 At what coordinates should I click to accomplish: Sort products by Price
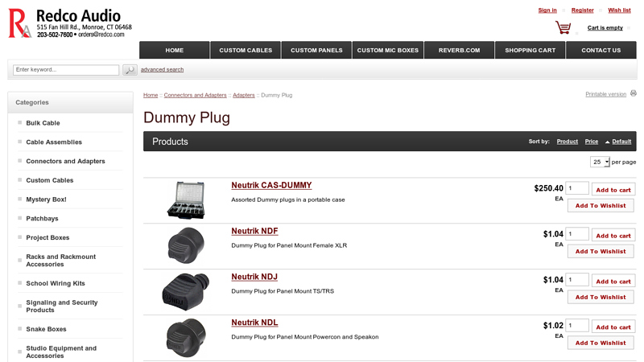(592, 142)
